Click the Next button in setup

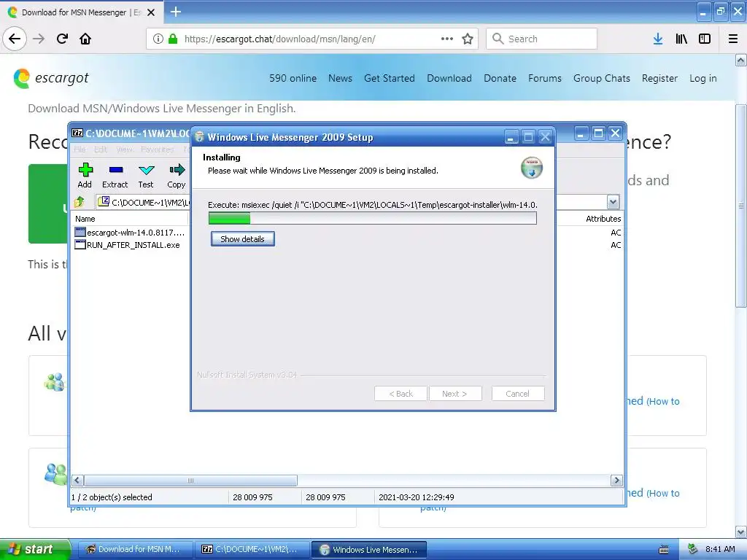coord(455,393)
